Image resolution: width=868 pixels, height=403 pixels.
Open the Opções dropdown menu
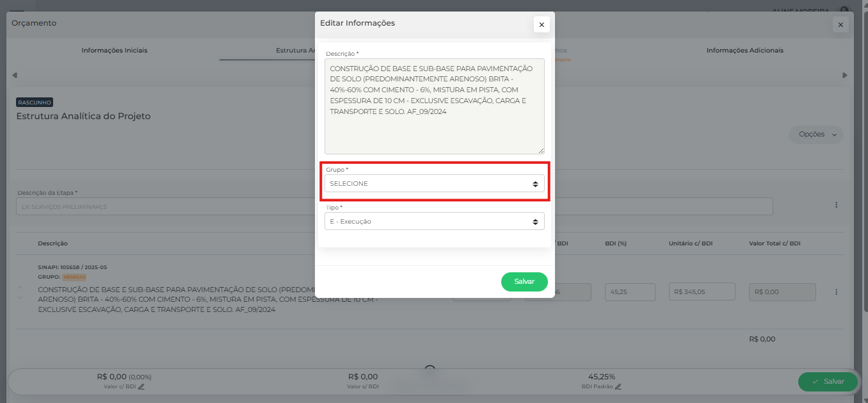816,135
